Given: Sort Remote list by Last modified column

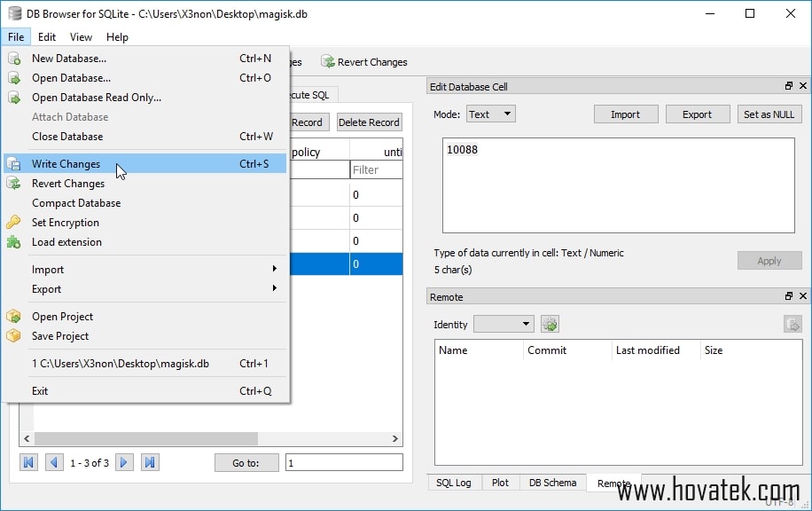Looking at the screenshot, I should [656, 350].
